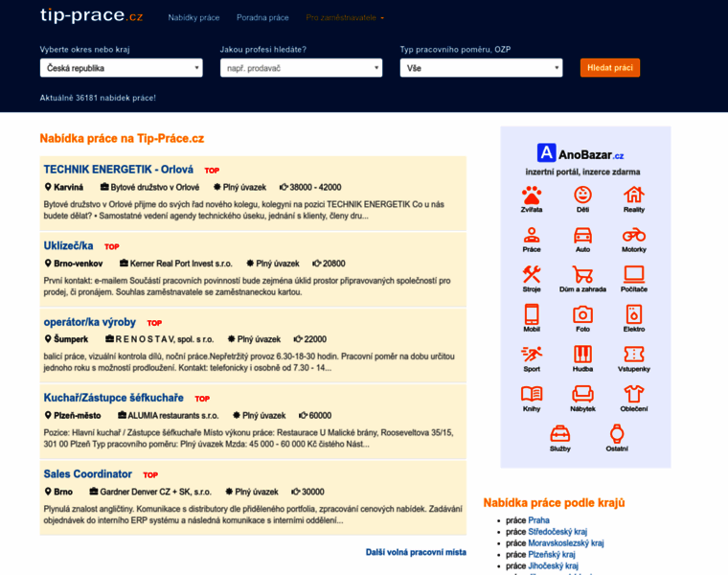Open the Moravskoslezský kraj jobs link
This screenshot has height=575, width=728.
click(x=566, y=543)
